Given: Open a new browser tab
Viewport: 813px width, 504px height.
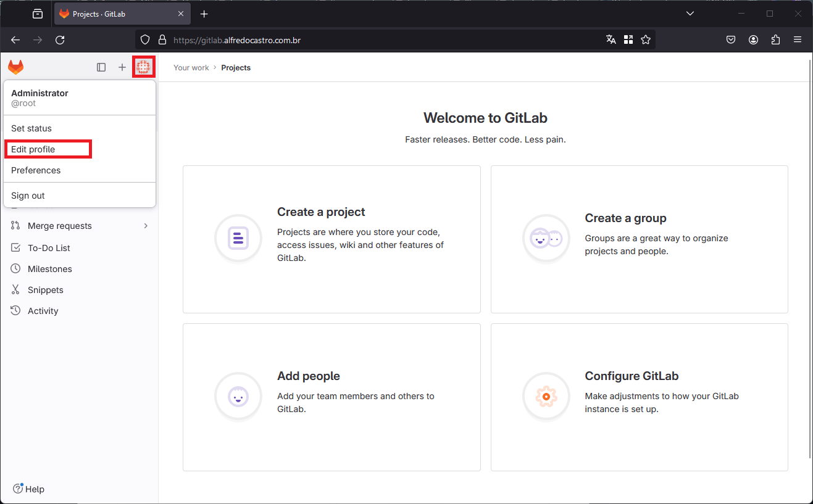Looking at the screenshot, I should (x=204, y=14).
